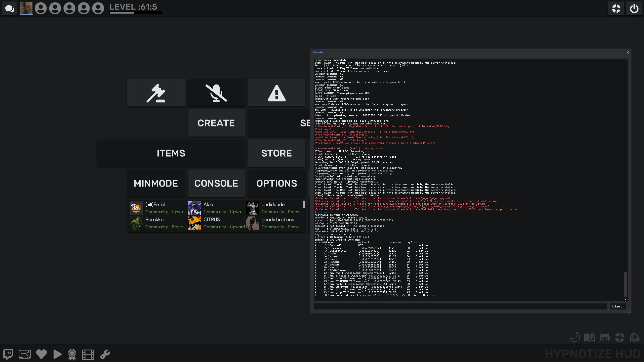Click the muted microphone icon tile
This screenshot has width=644, height=362.
tap(216, 93)
